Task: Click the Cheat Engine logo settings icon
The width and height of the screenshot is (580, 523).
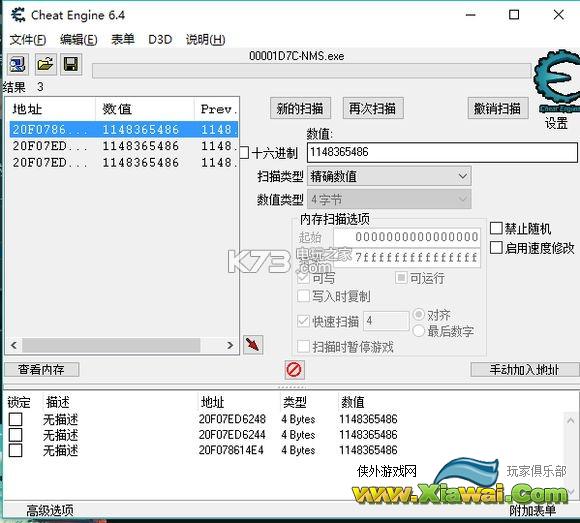Action: (x=557, y=81)
